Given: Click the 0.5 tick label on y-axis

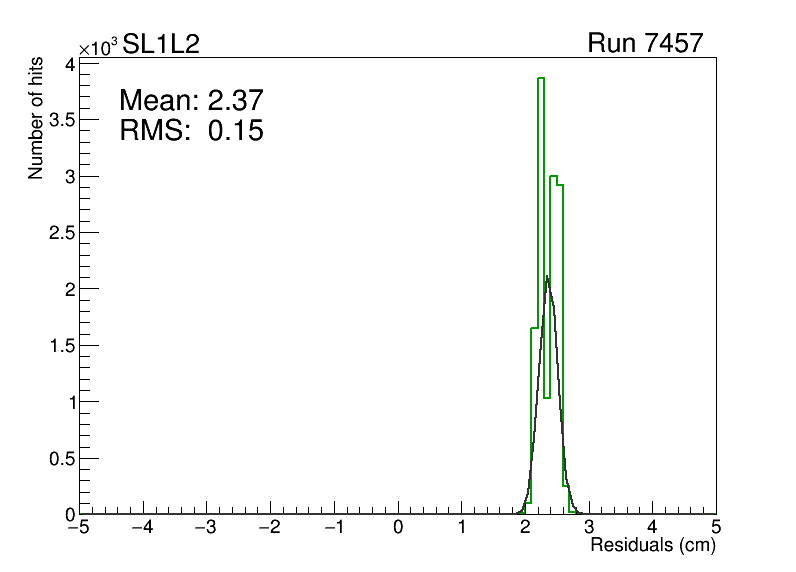Looking at the screenshot, I should 60,459.
